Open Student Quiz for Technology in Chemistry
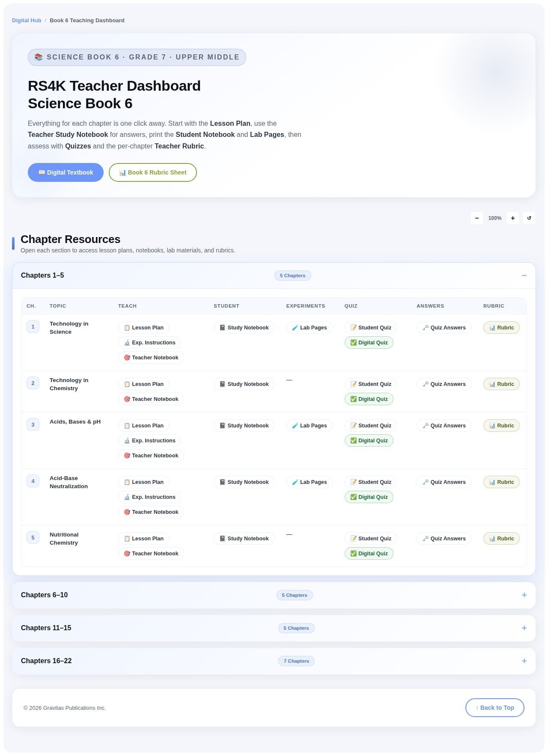Viewport: 548px width, 756px height. pos(371,384)
